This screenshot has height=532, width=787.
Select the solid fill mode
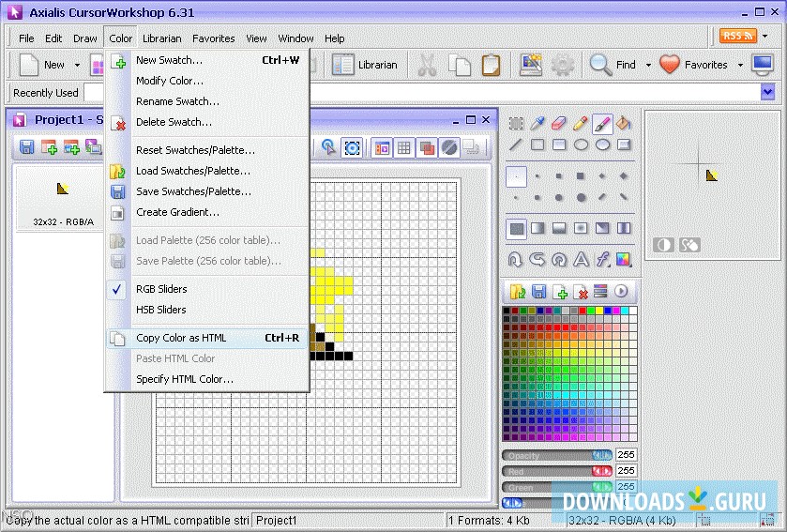(517, 229)
